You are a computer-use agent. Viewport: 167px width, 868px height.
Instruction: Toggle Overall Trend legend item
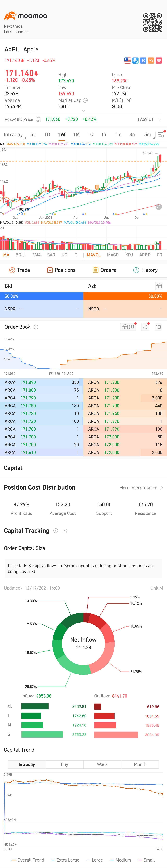click(28, 860)
